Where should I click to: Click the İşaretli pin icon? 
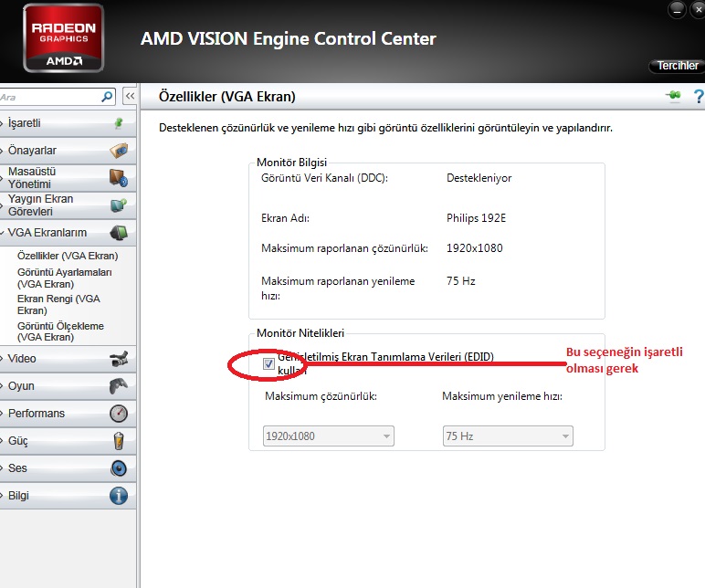pyautogui.click(x=119, y=122)
